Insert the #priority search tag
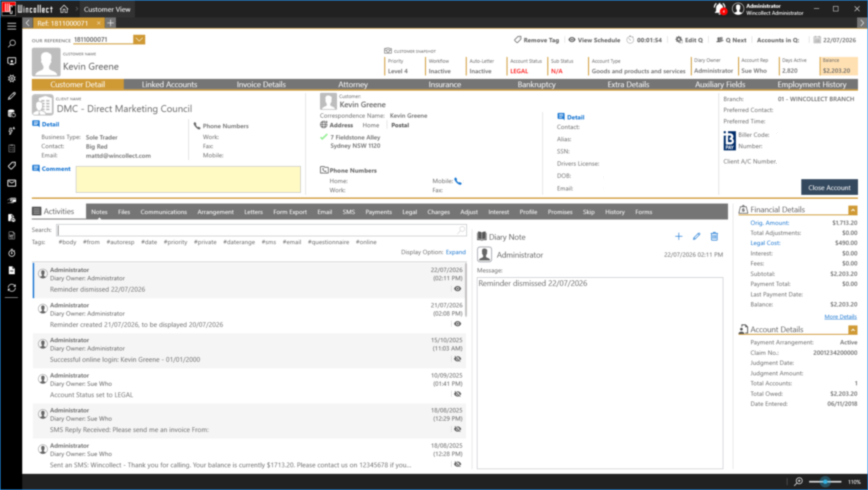This screenshot has width=868, height=490. tap(175, 242)
